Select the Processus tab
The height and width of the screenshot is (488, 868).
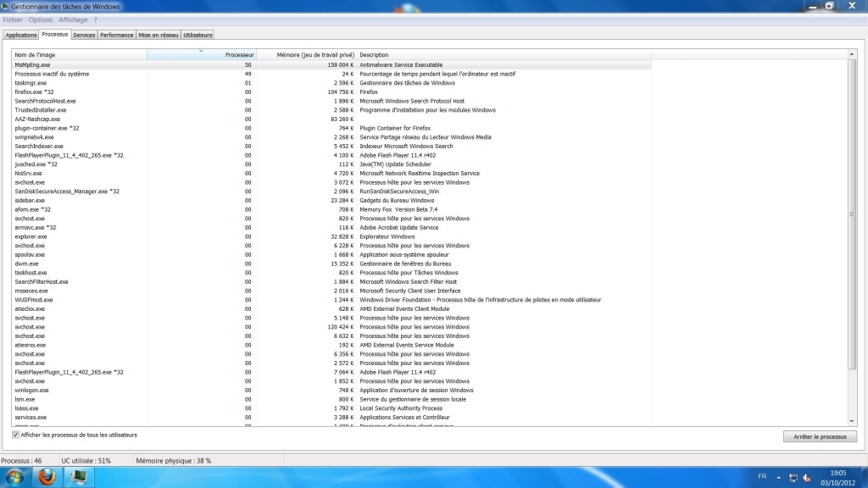point(55,34)
